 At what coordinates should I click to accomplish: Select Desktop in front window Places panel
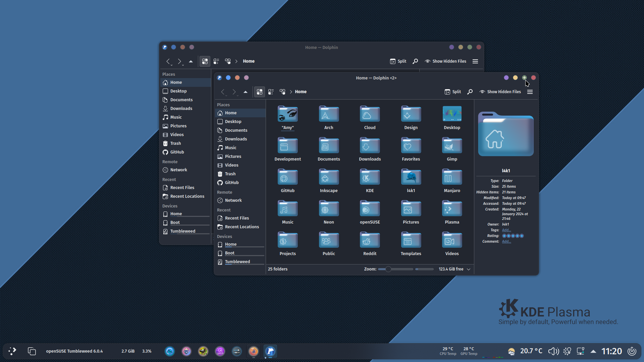click(x=240, y=122)
